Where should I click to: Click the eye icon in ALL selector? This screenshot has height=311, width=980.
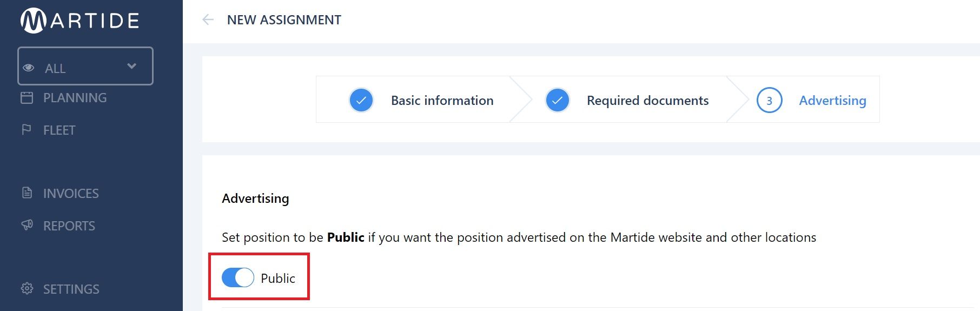tap(29, 68)
